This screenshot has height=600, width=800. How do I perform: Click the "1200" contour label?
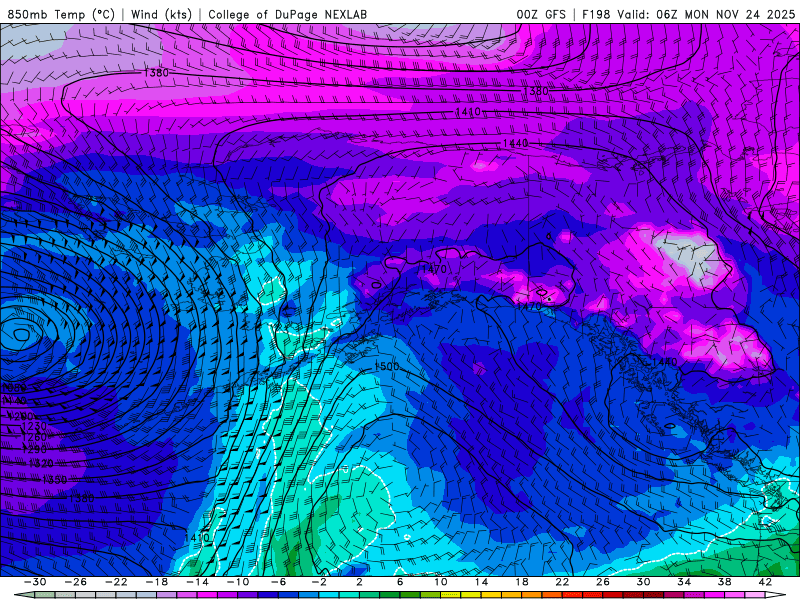20,416
